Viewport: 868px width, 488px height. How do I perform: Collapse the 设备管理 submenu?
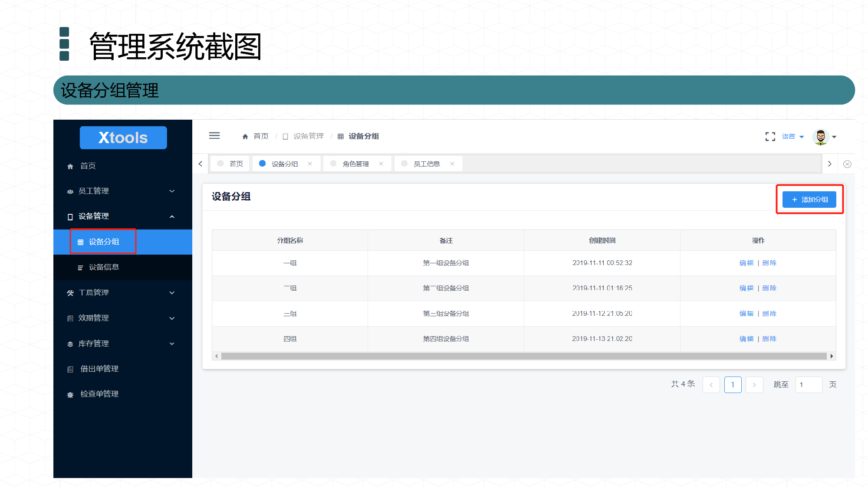coord(174,216)
